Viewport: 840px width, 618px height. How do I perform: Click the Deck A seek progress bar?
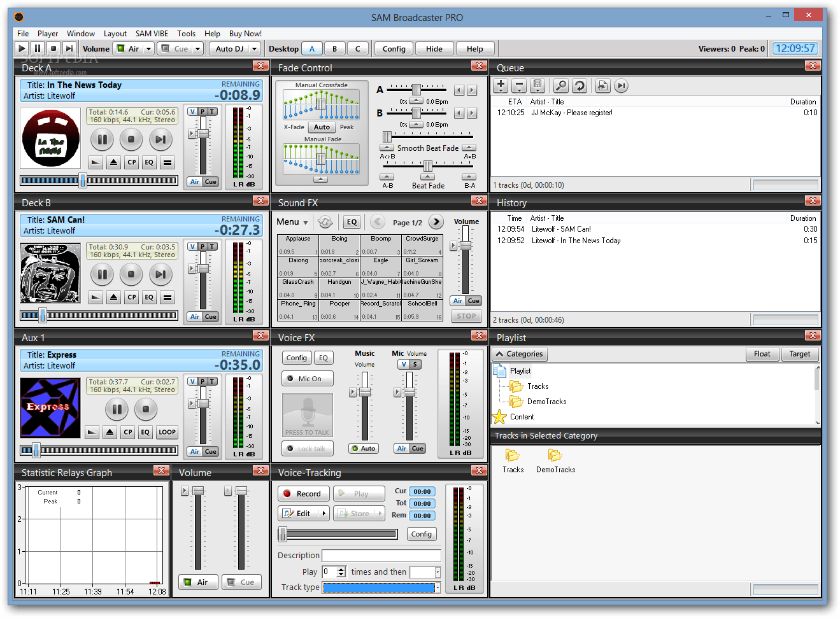(99, 180)
